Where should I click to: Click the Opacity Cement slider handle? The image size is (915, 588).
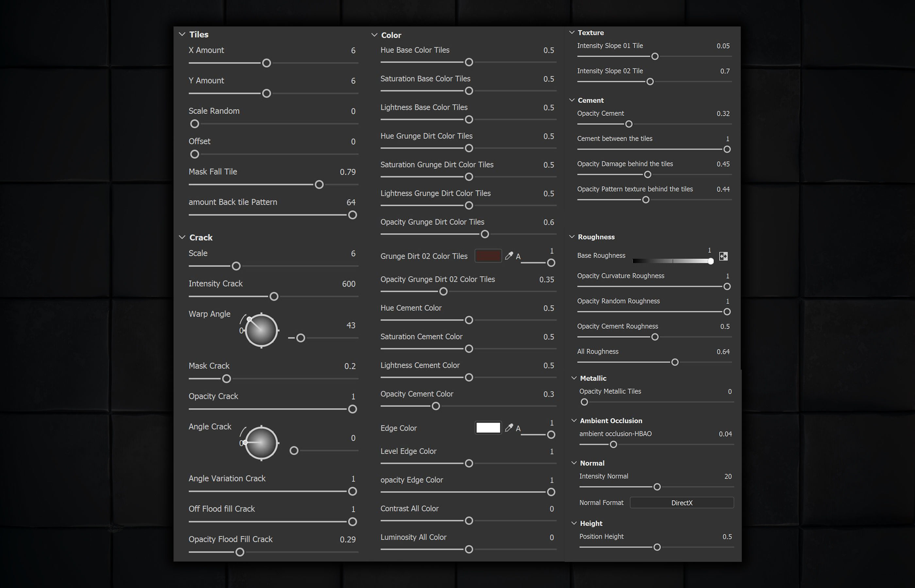629,124
